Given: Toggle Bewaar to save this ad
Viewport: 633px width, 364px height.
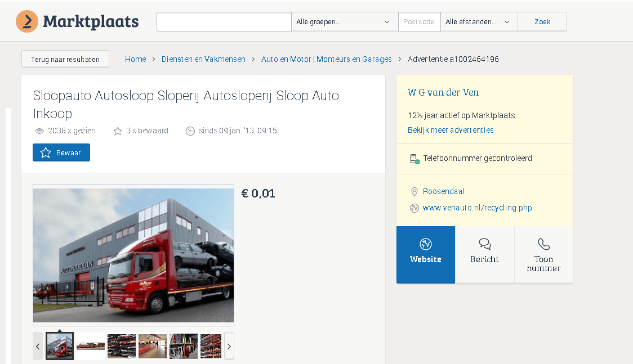Looking at the screenshot, I should (61, 152).
